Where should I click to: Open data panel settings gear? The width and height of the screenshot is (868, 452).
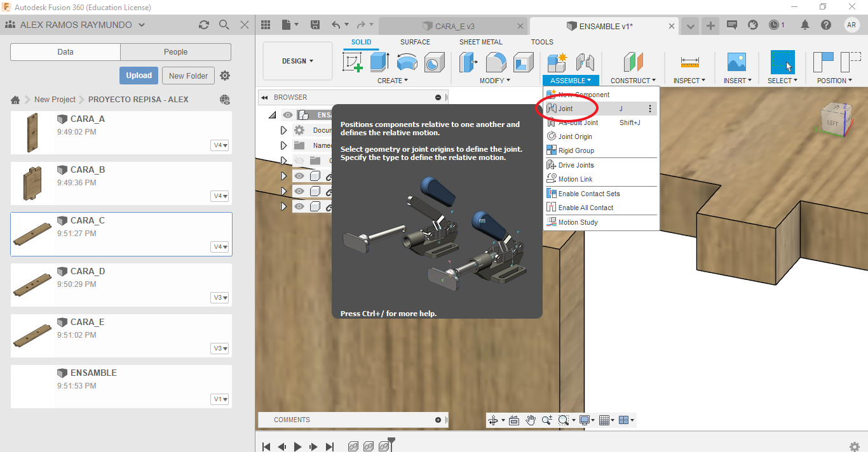(225, 76)
